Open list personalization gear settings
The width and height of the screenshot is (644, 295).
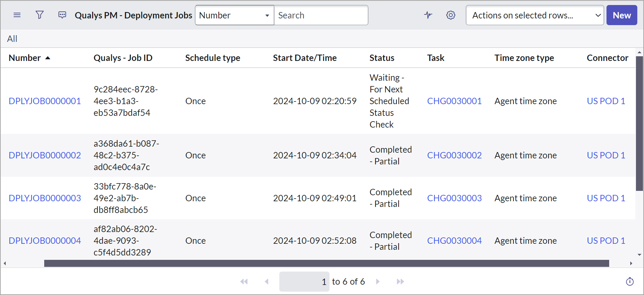[451, 15]
